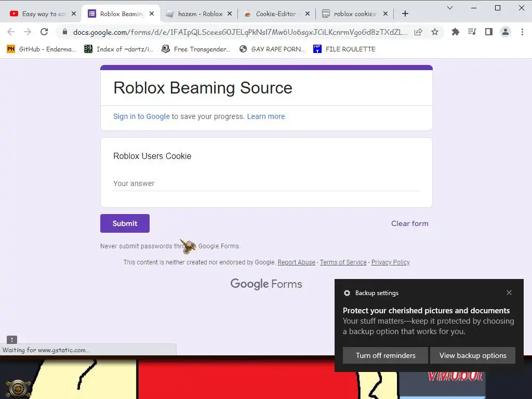Go forward to next page
The height and width of the screenshot is (399, 532).
(28, 32)
